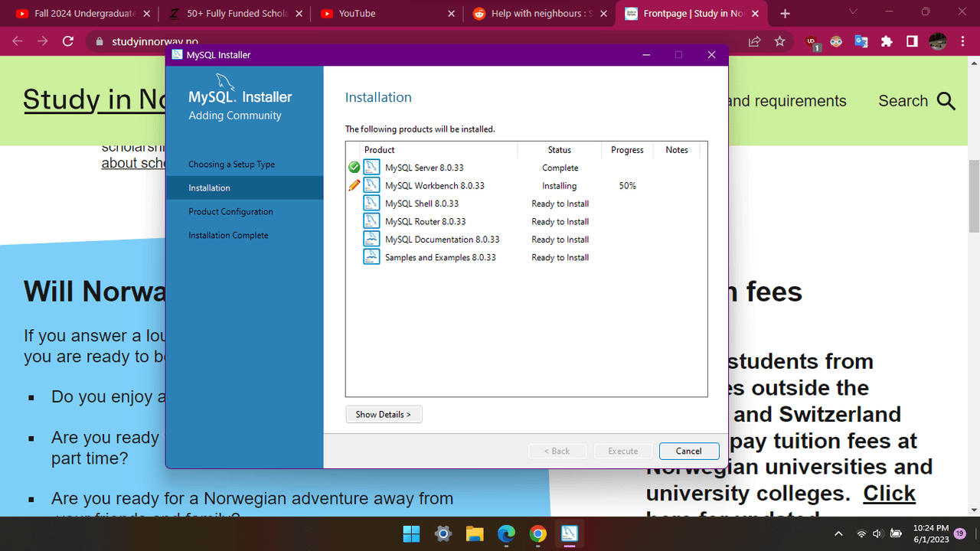Switch to Help with neighbours Reddit tab
Image resolution: width=980 pixels, height=551 pixels.
(x=540, y=13)
